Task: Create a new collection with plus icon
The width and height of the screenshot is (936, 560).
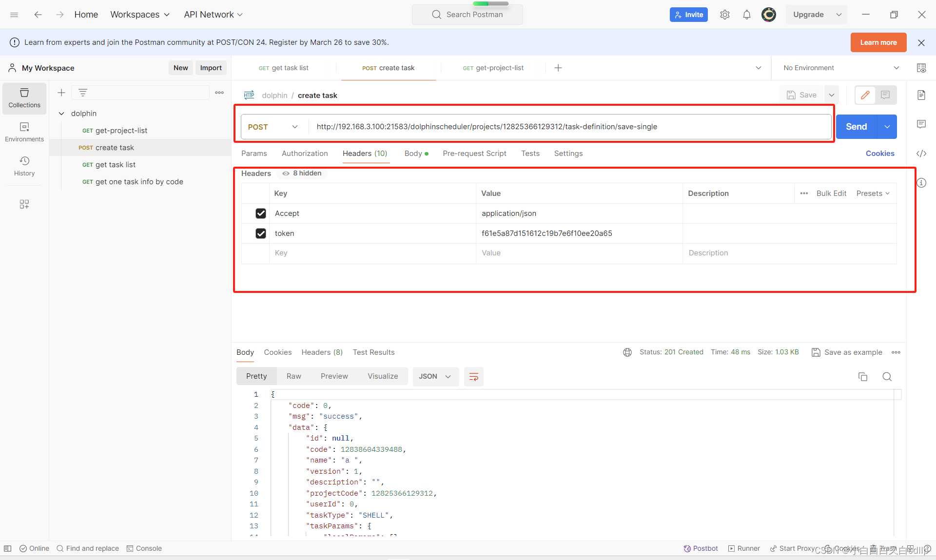Action: [61, 93]
